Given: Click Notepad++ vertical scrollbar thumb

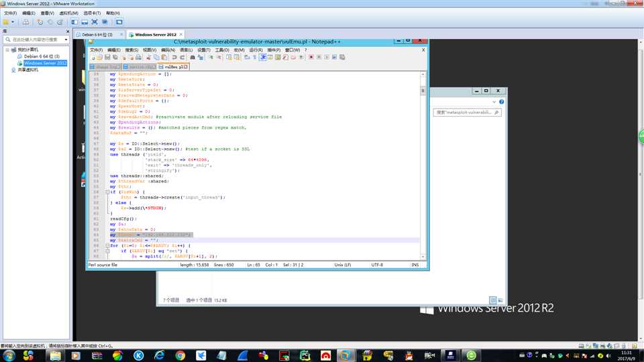Looking at the screenshot, I should tap(423, 90).
